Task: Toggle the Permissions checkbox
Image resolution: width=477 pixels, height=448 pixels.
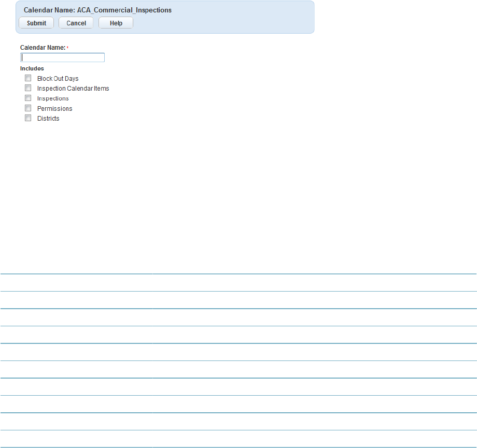Action: pyautogui.click(x=28, y=108)
